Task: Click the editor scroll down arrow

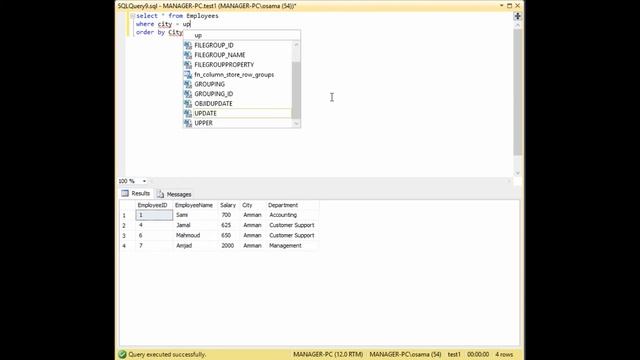Action: click(517, 173)
